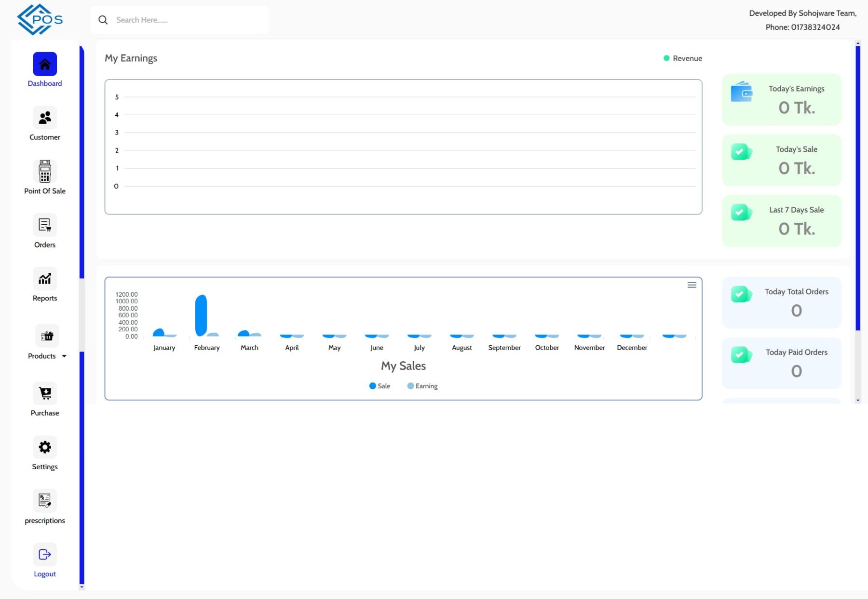Click the Logout exit icon

(45, 555)
